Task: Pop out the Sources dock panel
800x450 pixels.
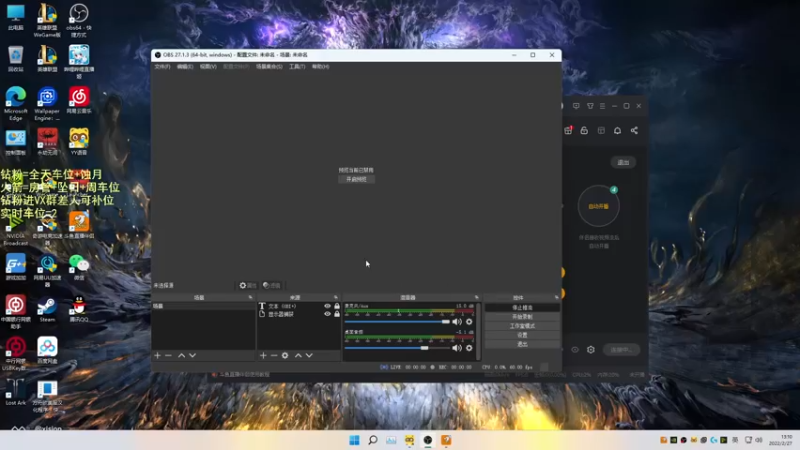Action: pyautogui.click(x=336, y=297)
